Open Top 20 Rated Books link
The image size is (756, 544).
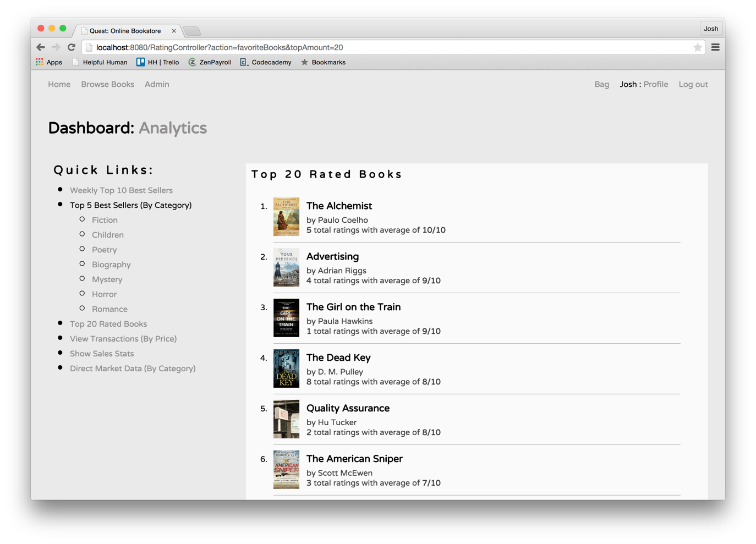pyautogui.click(x=108, y=324)
